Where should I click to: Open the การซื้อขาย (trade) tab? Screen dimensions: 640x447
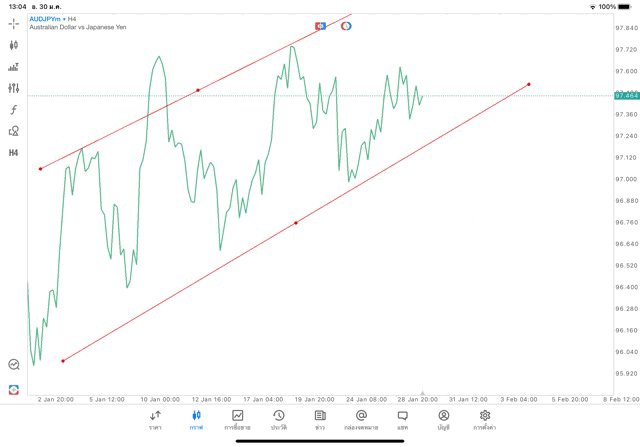[x=237, y=419]
